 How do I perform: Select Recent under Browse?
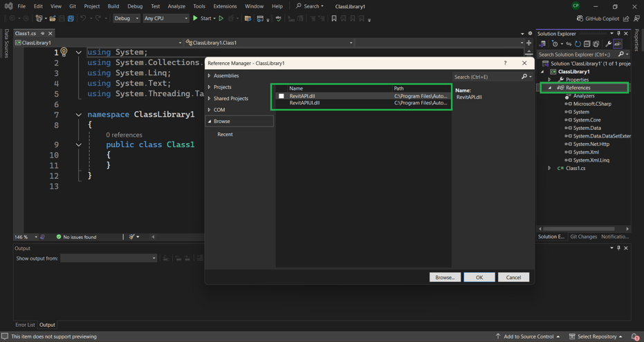pyautogui.click(x=225, y=134)
